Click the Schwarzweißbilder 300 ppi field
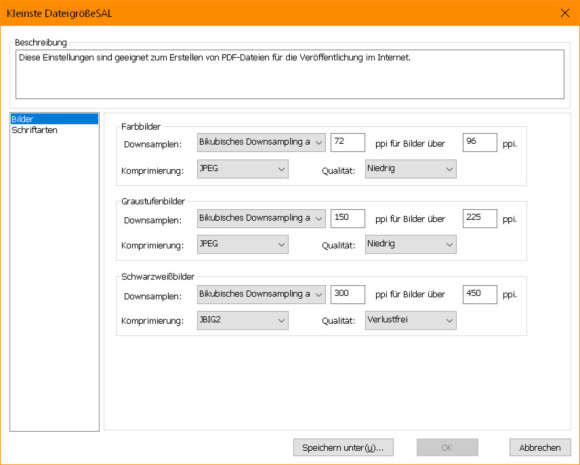Screen dimensions: 580x465 click(348, 294)
